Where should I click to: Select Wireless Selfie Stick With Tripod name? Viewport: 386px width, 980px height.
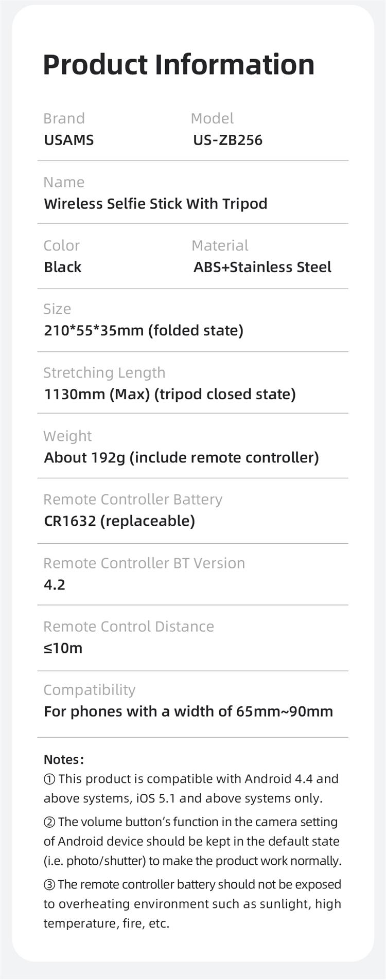(155, 204)
